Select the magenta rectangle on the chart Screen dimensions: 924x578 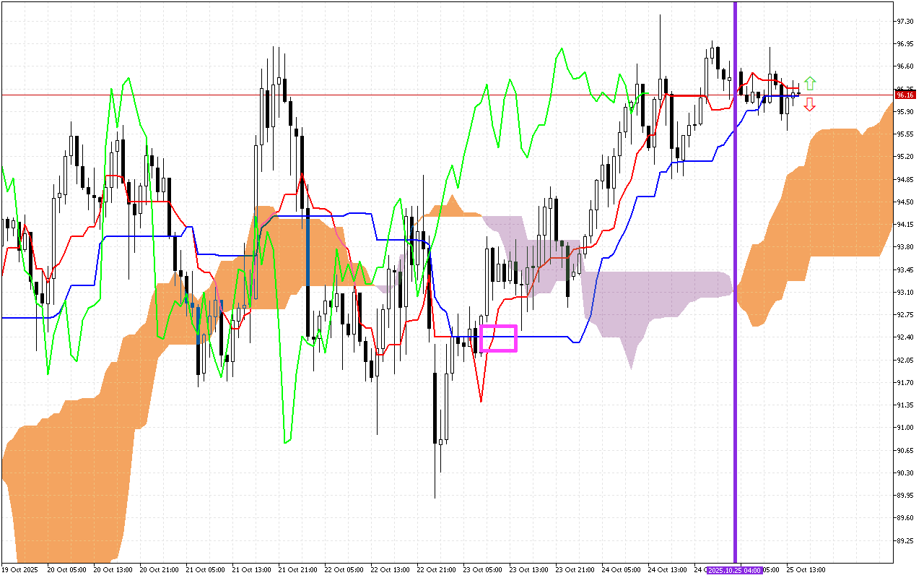tap(498, 338)
